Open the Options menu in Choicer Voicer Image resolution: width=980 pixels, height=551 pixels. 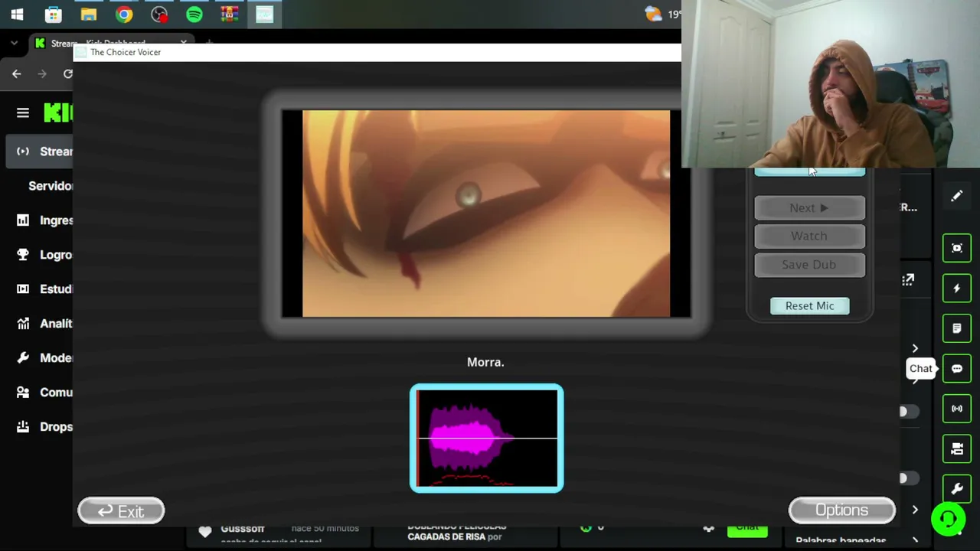click(x=842, y=510)
